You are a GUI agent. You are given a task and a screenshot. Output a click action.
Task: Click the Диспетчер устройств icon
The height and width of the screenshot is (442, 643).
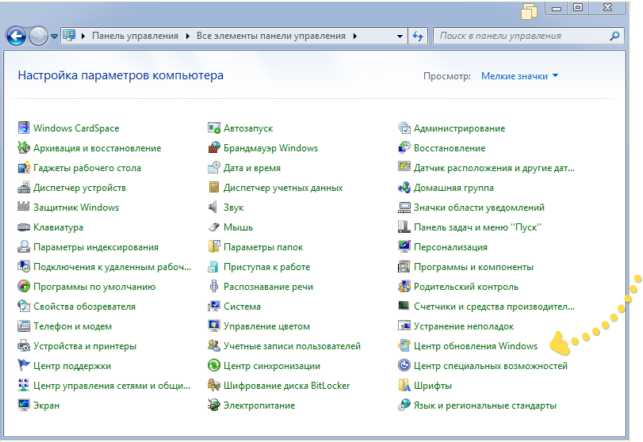(23, 187)
